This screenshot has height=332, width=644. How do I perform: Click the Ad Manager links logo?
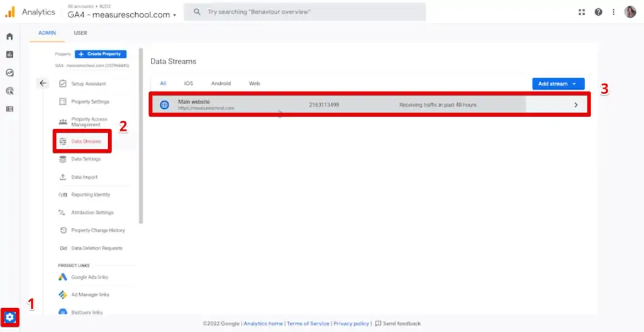62,295
